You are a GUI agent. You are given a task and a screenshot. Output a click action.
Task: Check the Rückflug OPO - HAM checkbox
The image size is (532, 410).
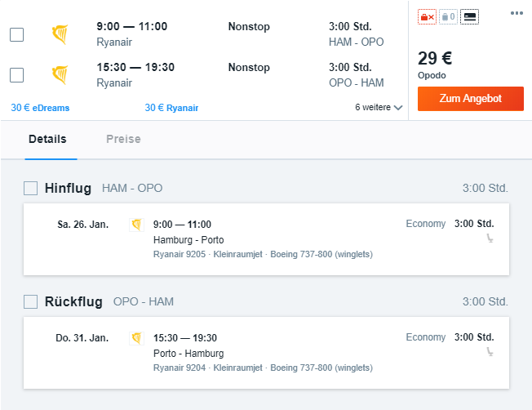click(30, 301)
